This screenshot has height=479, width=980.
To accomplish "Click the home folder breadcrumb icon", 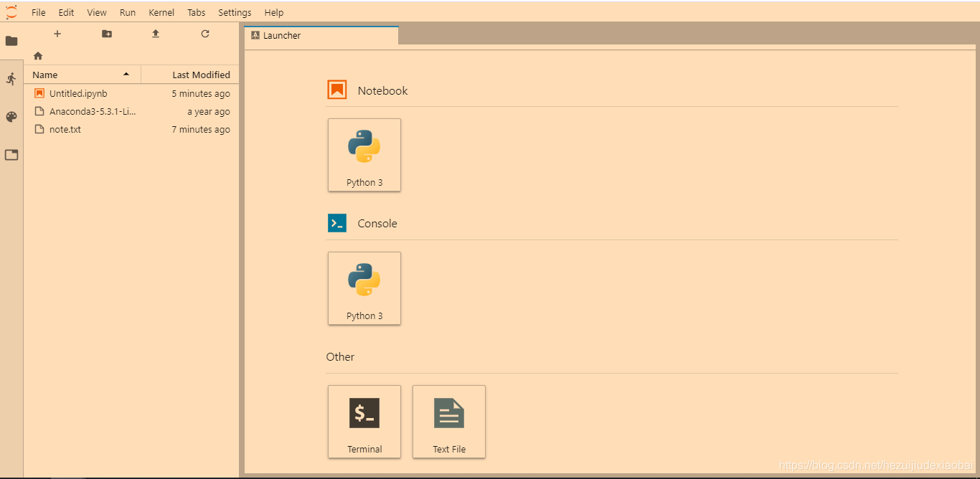I will [x=37, y=55].
